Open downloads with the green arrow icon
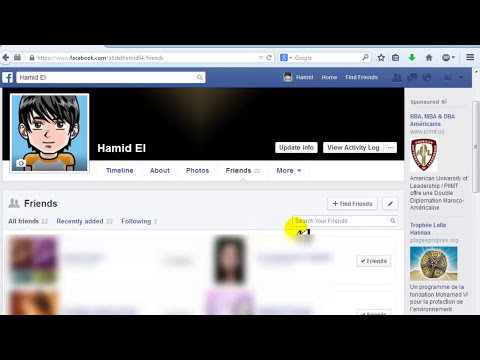Viewport: 480px width, 360px height. (x=412, y=58)
